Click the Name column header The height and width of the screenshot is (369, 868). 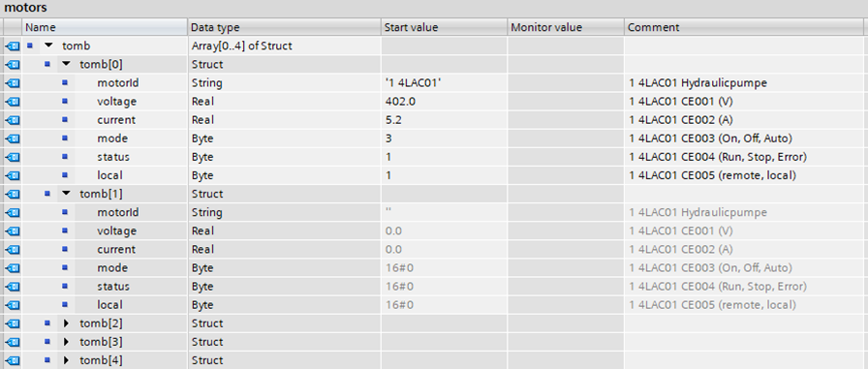pyautogui.click(x=105, y=27)
